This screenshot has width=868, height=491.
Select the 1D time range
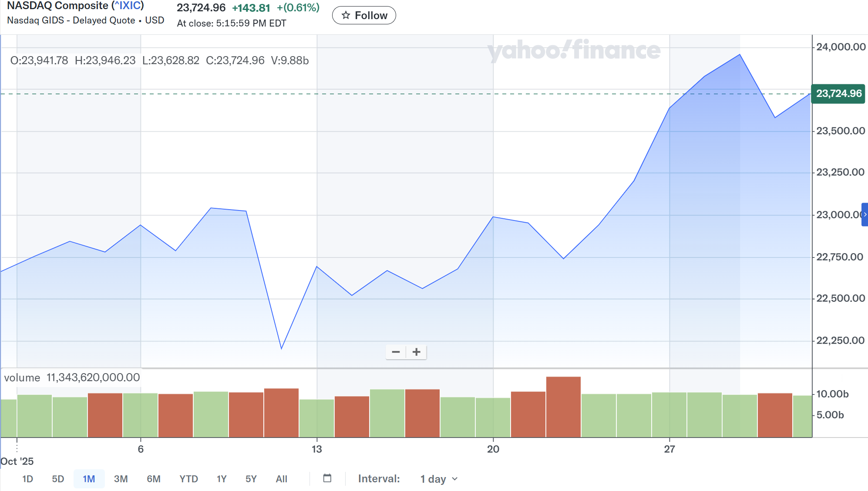pos(27,479)
